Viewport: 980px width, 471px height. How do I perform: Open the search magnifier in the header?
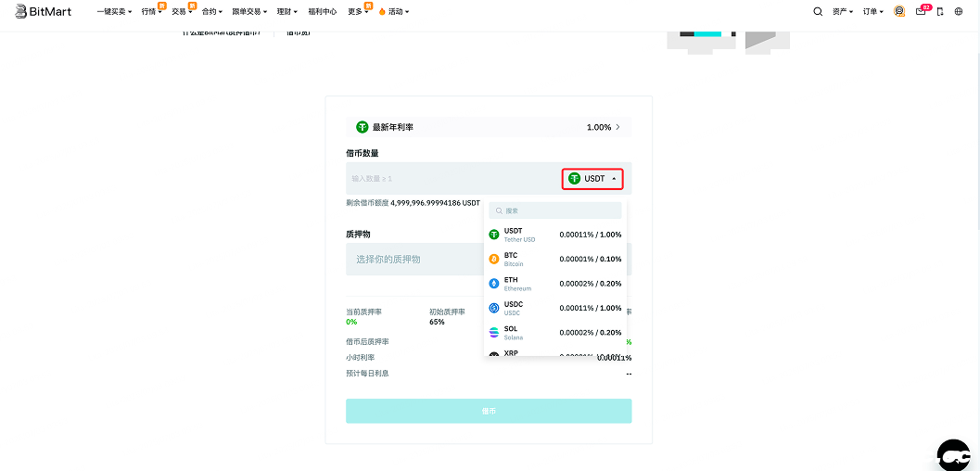click(x=818, y=12)
